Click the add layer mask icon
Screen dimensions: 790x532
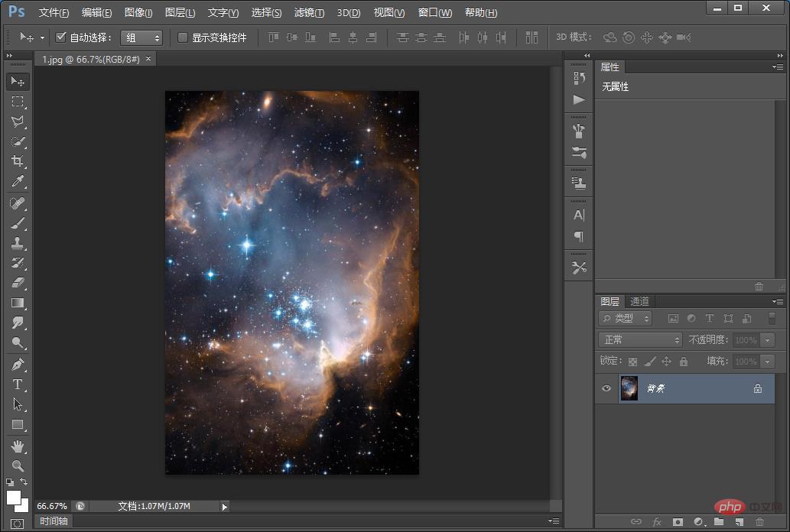click(x=678, y=522)
